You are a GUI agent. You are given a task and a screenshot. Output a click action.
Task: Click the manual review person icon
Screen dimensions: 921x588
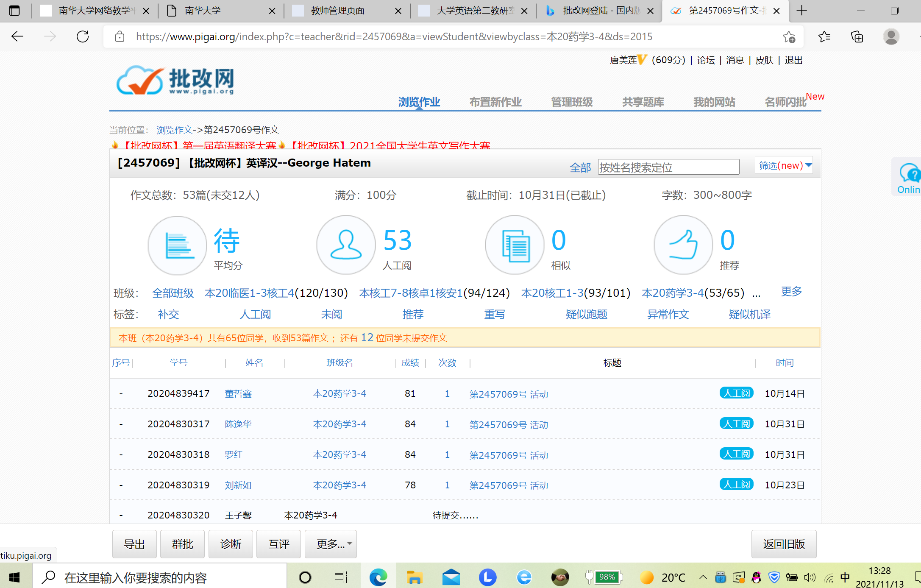(x=346, y=245)
